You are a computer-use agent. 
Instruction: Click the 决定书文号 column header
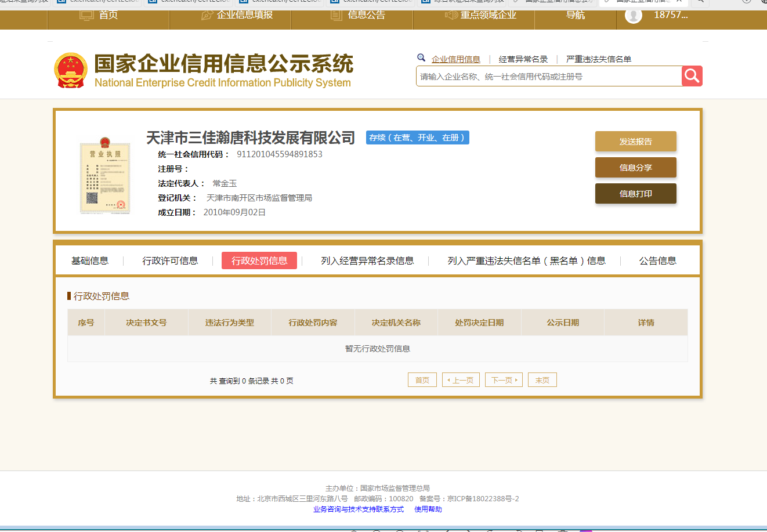tap(146, 323)
